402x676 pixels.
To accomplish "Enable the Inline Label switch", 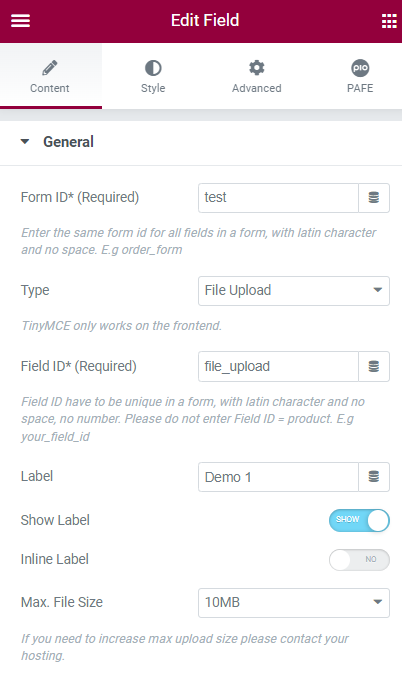I will (x=359, y=560).
